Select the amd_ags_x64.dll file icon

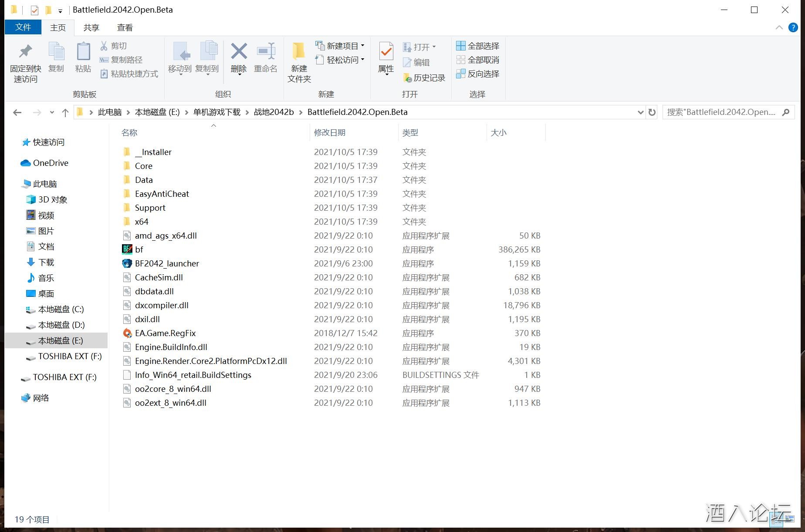[x=127, y=236]
